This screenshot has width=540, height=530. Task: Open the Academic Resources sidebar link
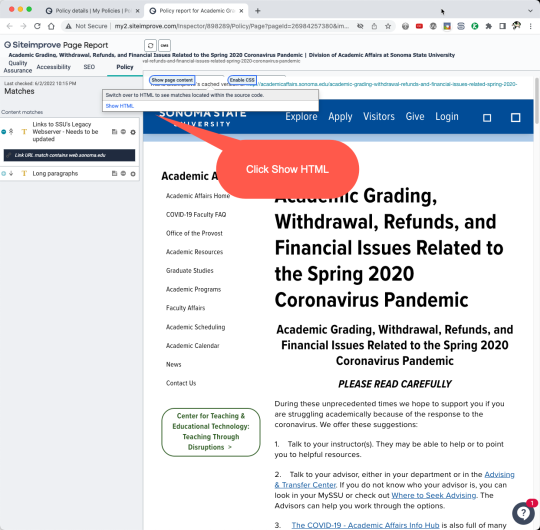tap(195, 252)
